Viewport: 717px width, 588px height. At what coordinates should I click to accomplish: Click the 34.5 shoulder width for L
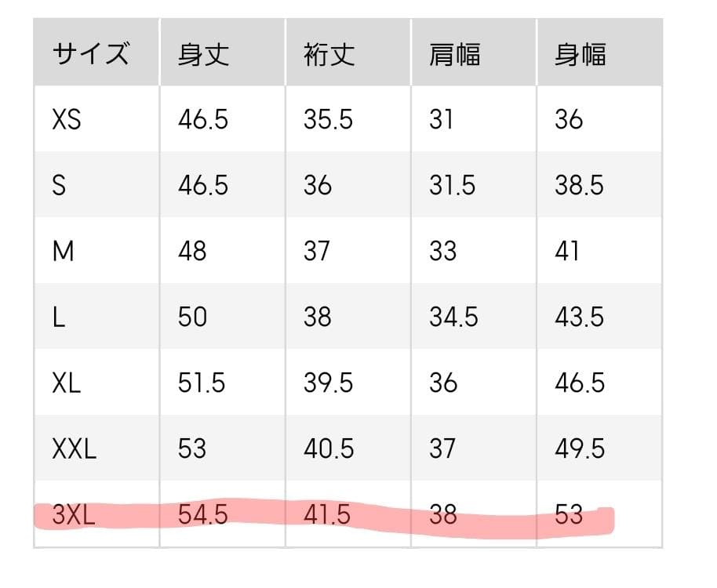tap(453, 317)
